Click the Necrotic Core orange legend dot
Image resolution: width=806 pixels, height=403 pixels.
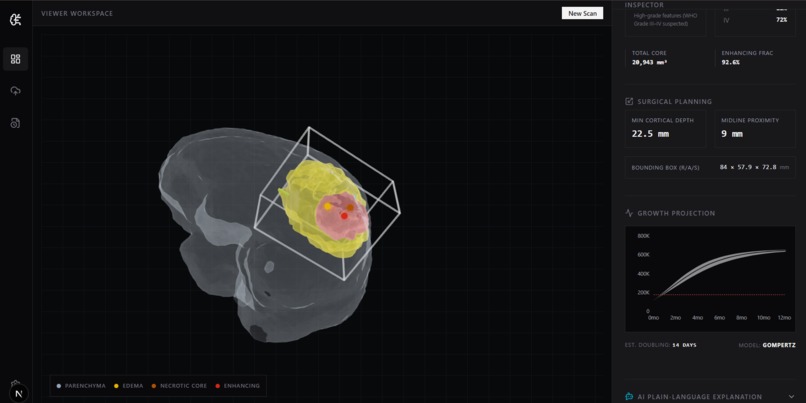pyautogui.click(x=154, y=386)
